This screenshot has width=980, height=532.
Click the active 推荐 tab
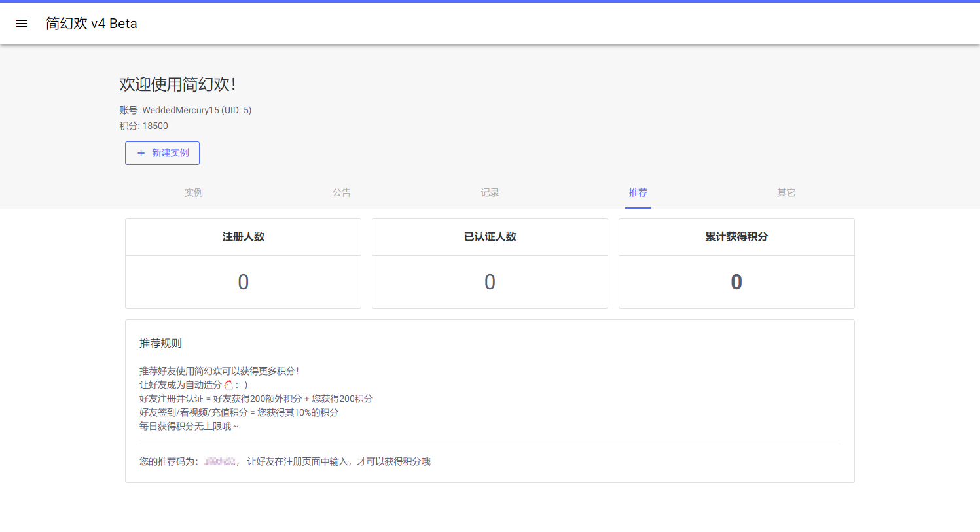(x=638, y=192)
